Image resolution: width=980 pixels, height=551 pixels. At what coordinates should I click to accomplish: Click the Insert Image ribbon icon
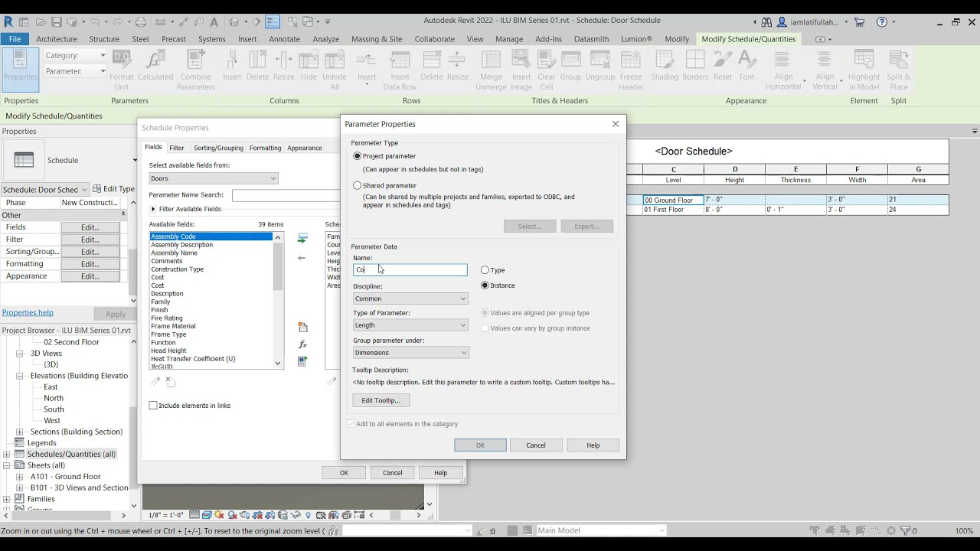[521, 69]
